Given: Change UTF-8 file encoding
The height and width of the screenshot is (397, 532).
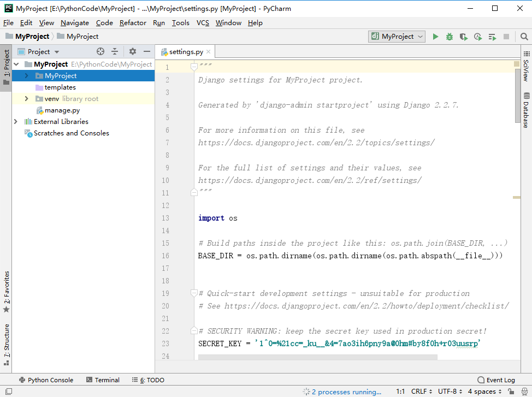Looking at the screenshot, I should click(450, 392).
